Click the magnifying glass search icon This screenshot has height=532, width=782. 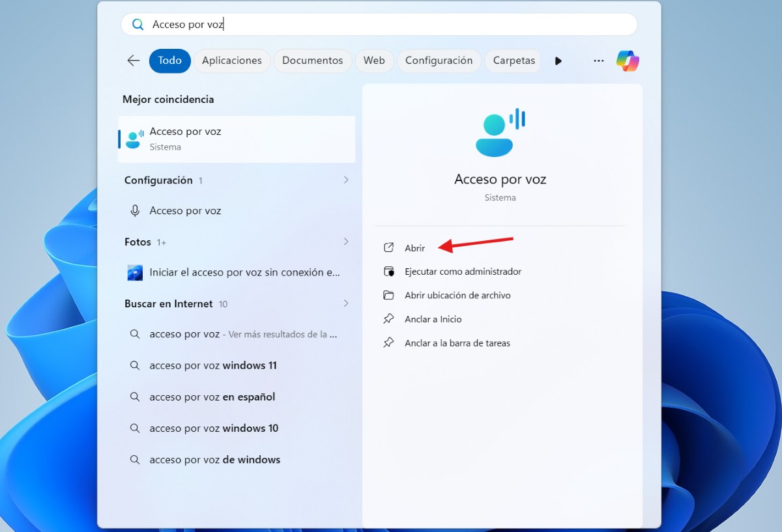[138, 23]
